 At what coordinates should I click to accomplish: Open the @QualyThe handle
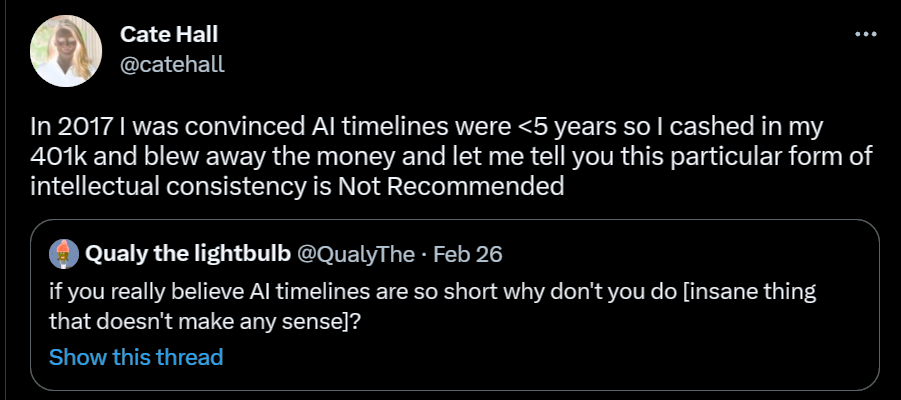357,254
